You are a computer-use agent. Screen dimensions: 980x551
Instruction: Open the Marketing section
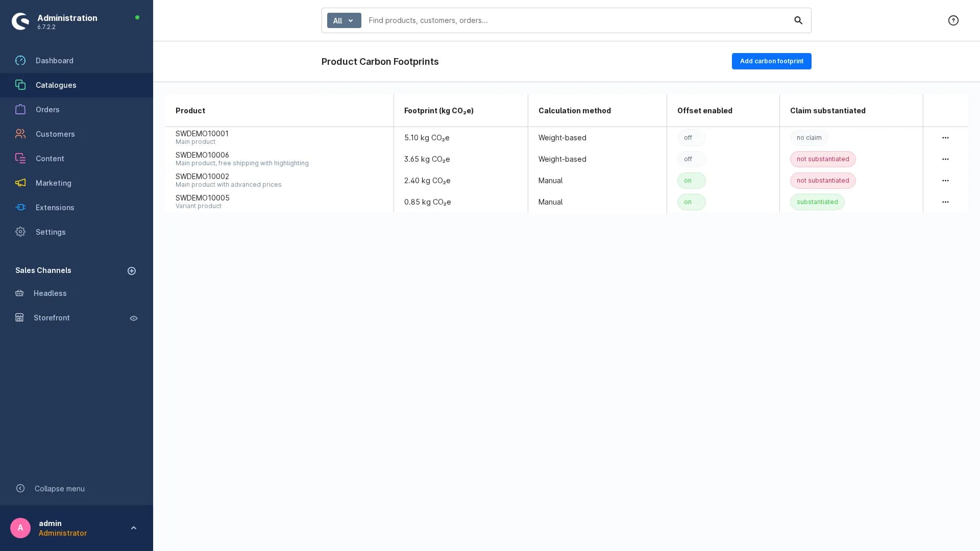(77, 183)
